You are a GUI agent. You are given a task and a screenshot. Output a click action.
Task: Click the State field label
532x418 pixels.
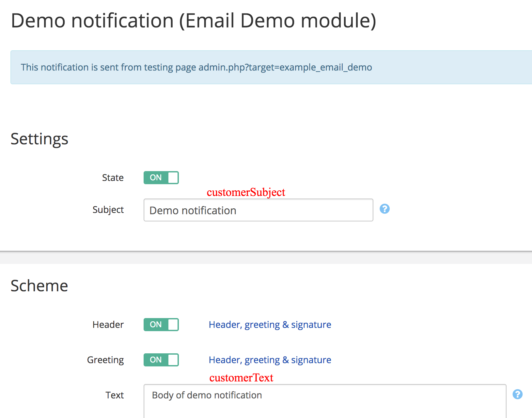[x=113, y=178]
